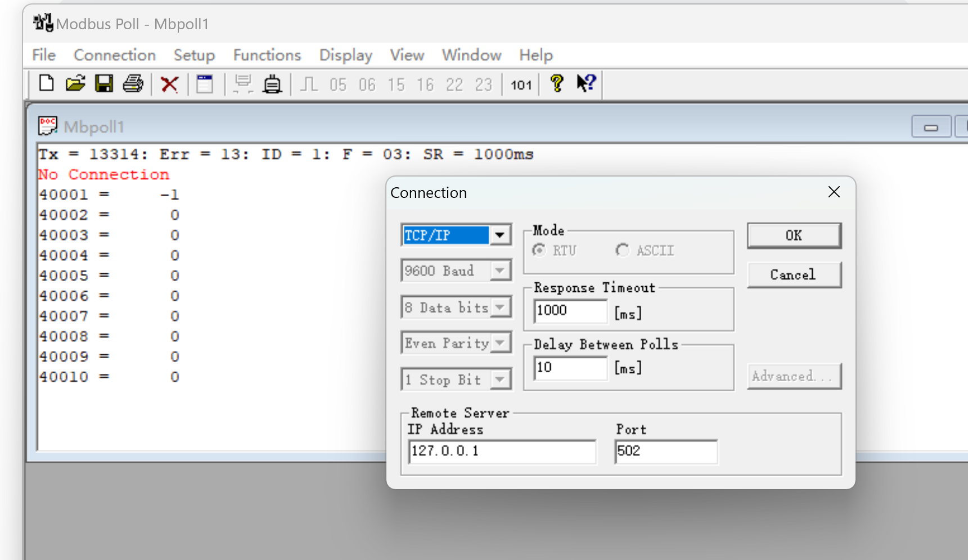Click the context help arrow icon
This screenshot has width=968, height=560.
(x=586, y=84)
